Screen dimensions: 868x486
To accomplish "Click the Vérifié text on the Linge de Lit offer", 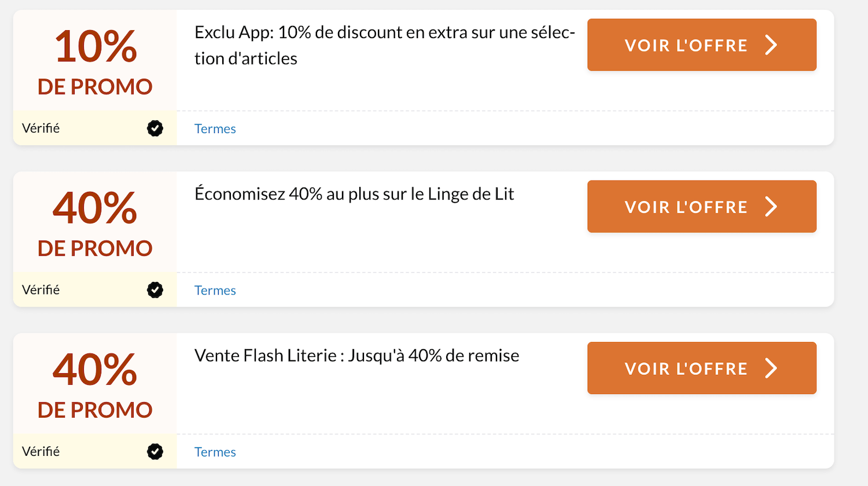I will (41, 290).
